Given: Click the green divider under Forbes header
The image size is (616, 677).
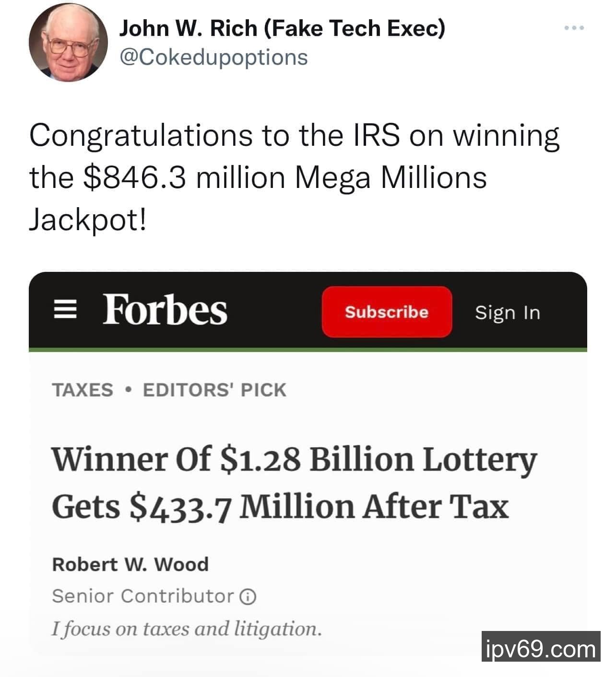Looking at the screenshot, I should click(x=308, y=350).
